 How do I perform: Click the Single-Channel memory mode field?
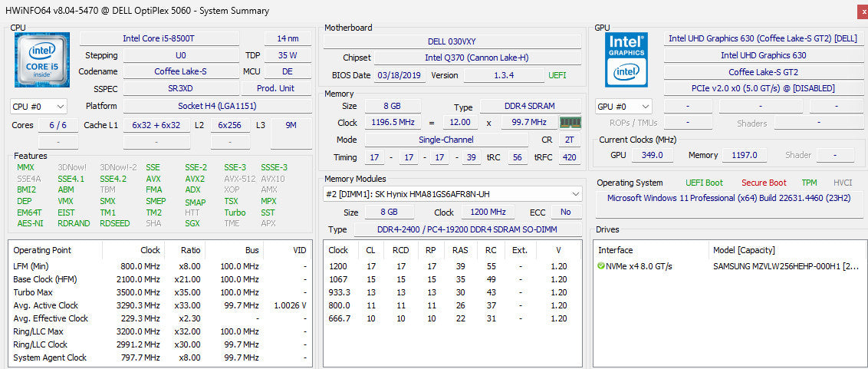pos(446,140)
